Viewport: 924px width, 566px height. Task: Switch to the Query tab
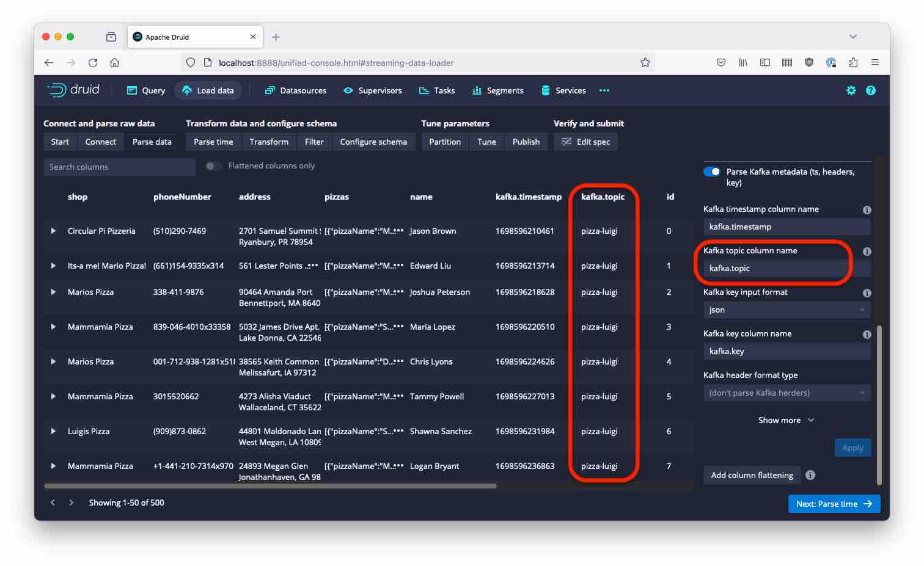[x=145, y=90]
